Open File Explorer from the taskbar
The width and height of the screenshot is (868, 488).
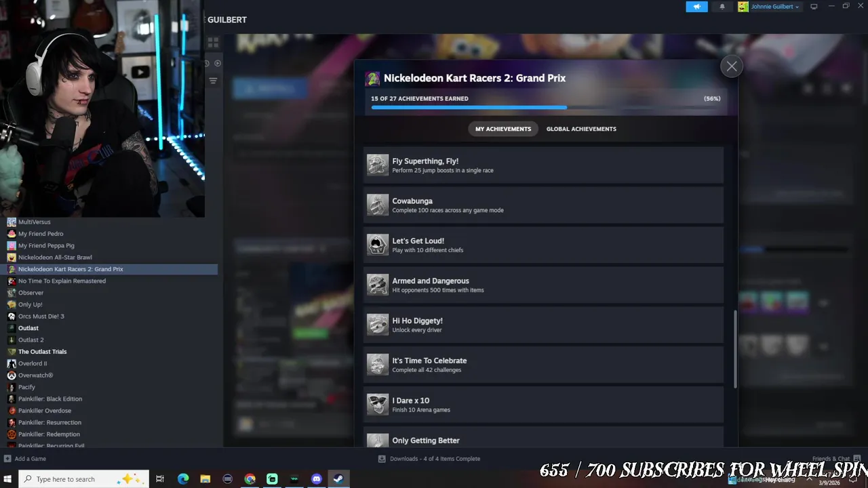tap(205, 479)
